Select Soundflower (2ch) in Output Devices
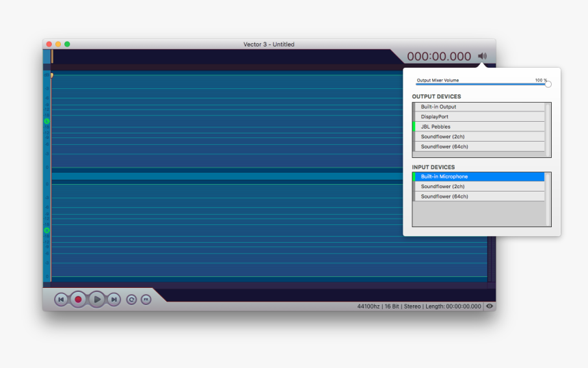Viewport: 588px width, 368px height. coord(479,137)
